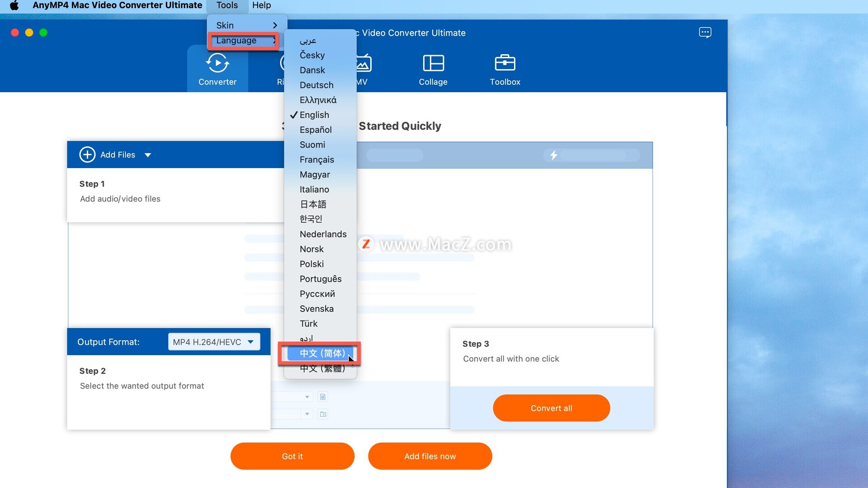
Task: Click the Got it button
Action: point(292,456)
